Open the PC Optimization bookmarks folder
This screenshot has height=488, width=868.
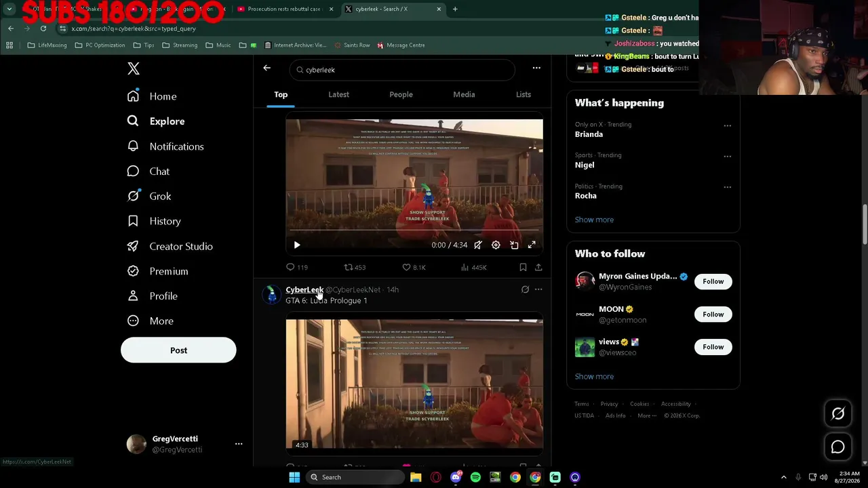(100, 45)
